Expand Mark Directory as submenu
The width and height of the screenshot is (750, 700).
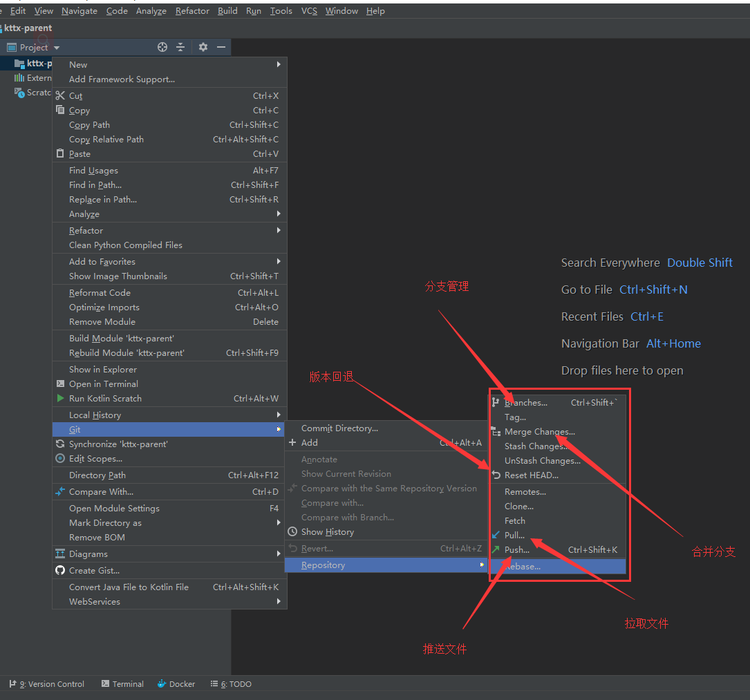pos(279,522)
